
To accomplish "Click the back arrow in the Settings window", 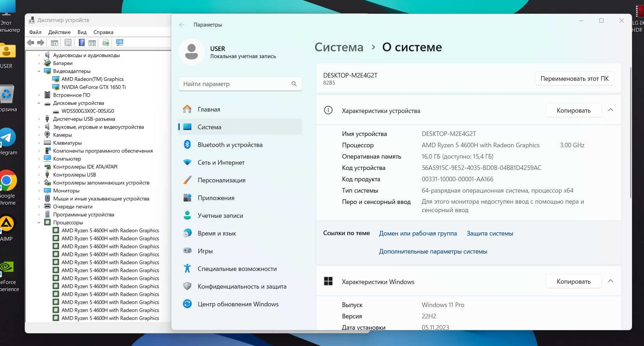I will [x=182, y=25].
